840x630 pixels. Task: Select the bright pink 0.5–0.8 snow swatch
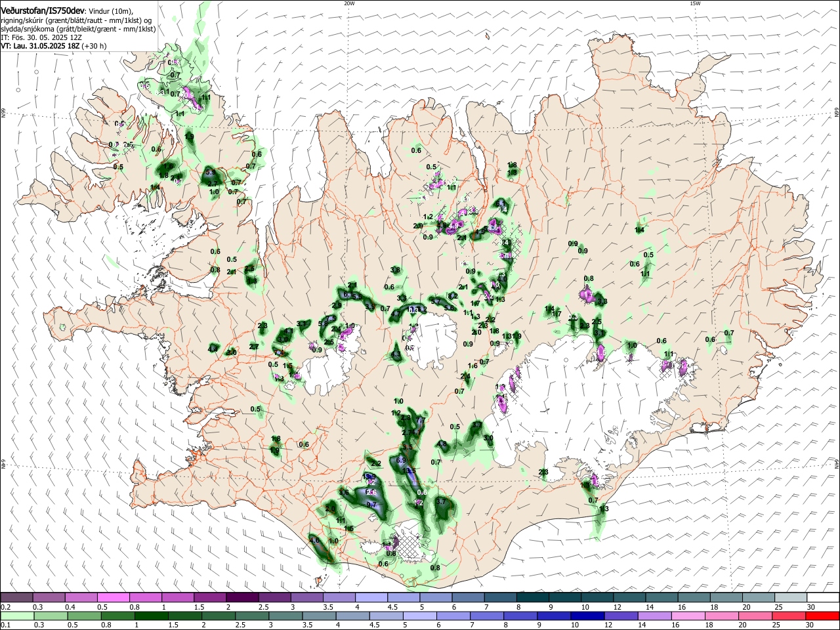point(114,598)
